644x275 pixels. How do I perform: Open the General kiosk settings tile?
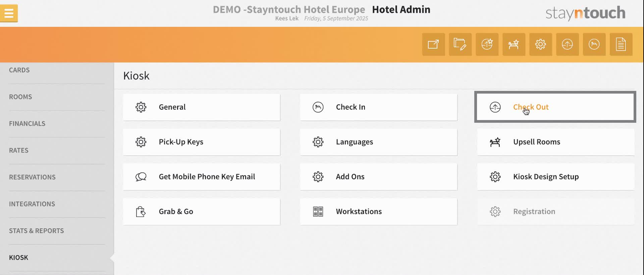(x=202, y=107)
